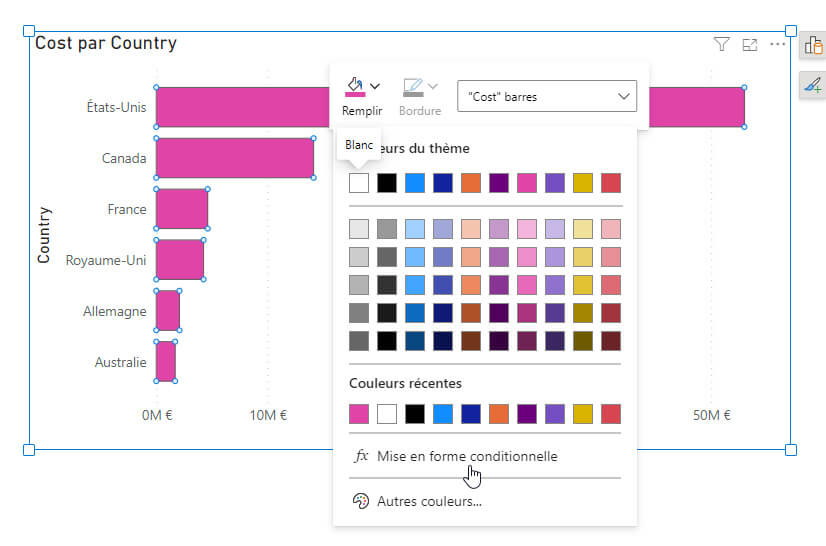This screenshot has height=546, width=826.
Task: Click the visual filter funnel icon
Action: [x=721, y=45]
